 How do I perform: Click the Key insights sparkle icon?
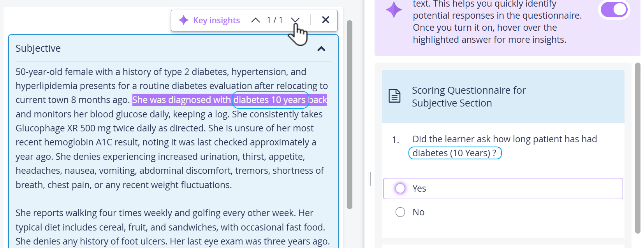(183, 20)
